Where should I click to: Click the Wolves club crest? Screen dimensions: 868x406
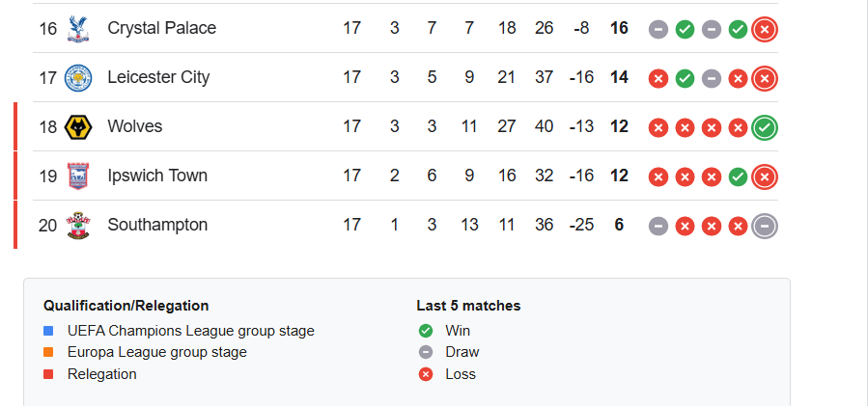(x=77, y=127)
